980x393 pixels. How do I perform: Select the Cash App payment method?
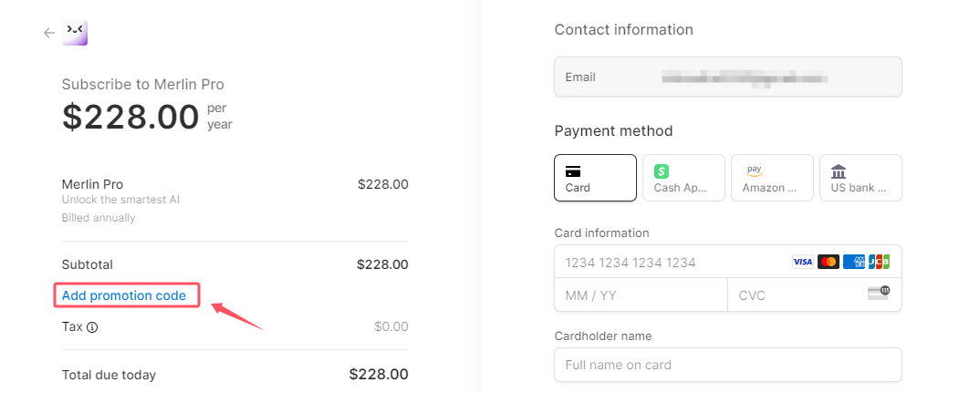coord(683,178)
